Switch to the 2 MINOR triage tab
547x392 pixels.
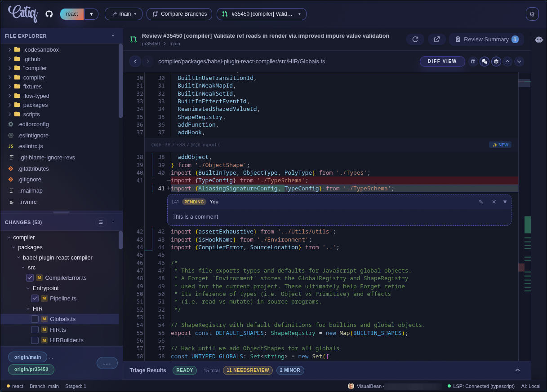tap(290, 370)
